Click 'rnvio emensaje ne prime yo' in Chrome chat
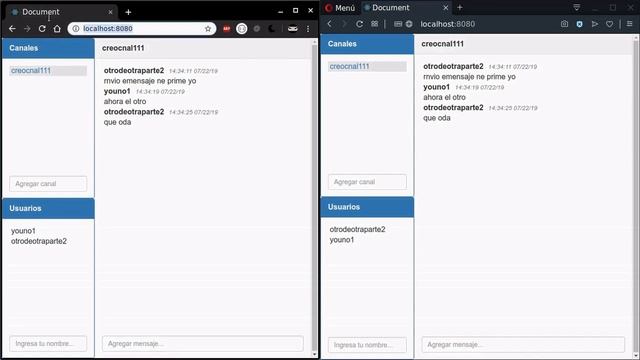Viewport: 640px width, 360px height. 150,81
